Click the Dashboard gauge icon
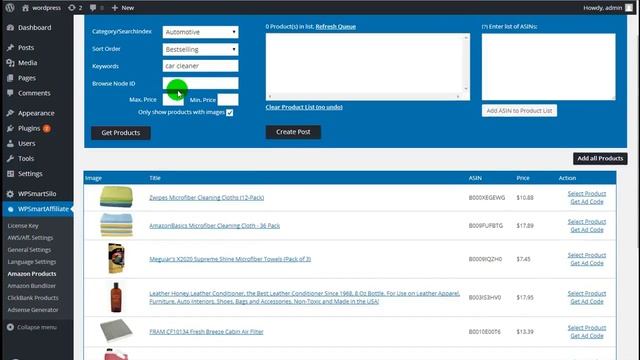Viewport: 640px width, 360px height. click(x=10, y=28)
